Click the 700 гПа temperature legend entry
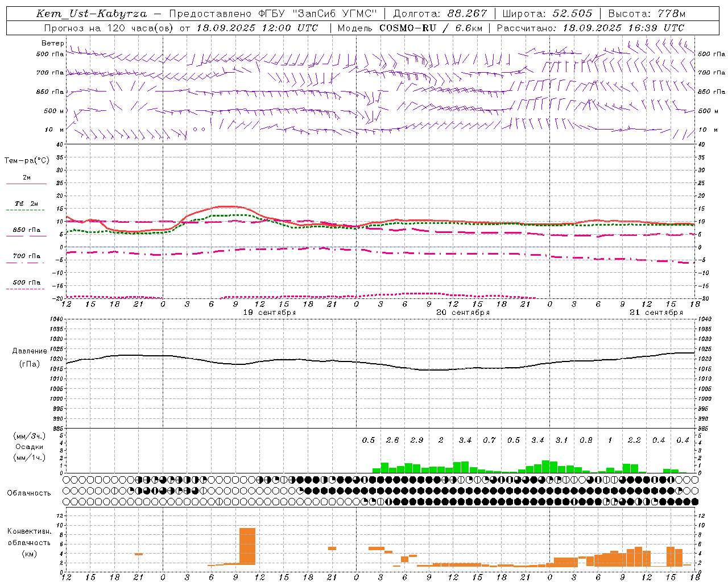 [27, 259]
